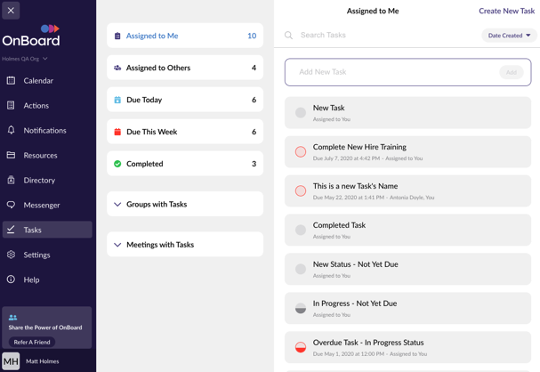
Task: Select Tasks label in the sidebar
Action: 33,230
